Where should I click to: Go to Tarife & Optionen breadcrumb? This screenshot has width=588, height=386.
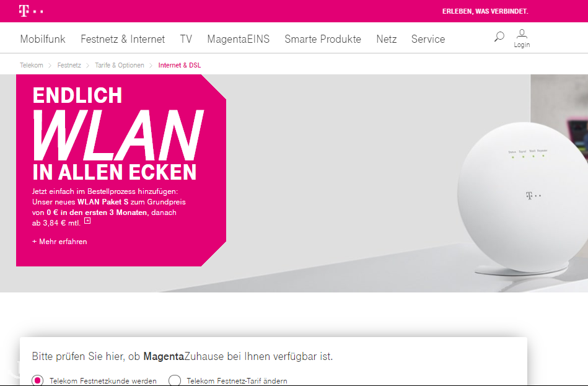(120, 65)
